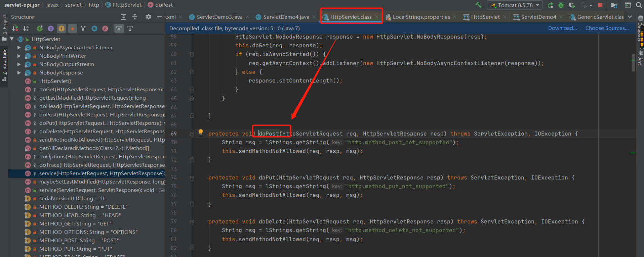Rerun Tomcat with the green rerun icon

550,5
